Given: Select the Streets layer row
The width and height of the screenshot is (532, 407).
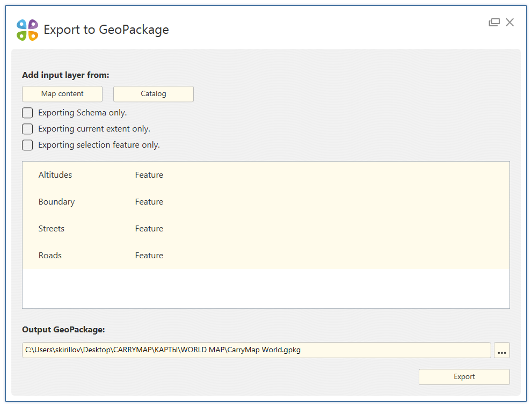Looking at the screenshot, I should 266,228.
